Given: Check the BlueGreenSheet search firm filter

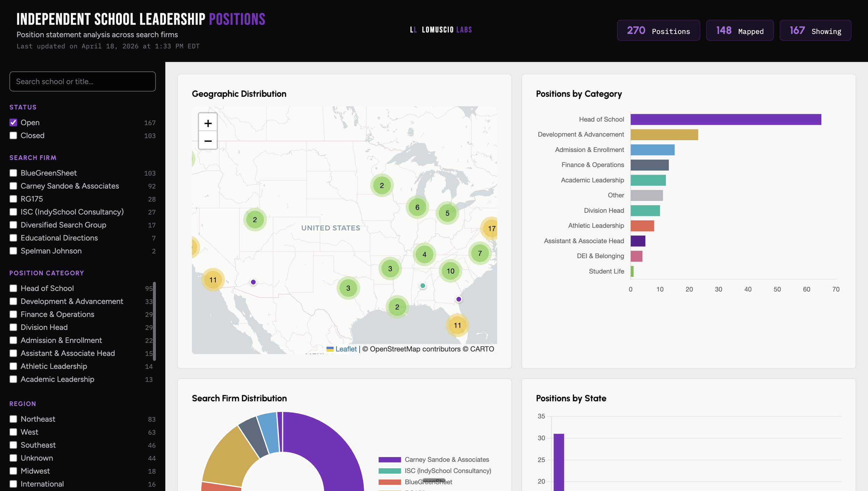Looking at the screenshot, I should [x=13, y=173].
